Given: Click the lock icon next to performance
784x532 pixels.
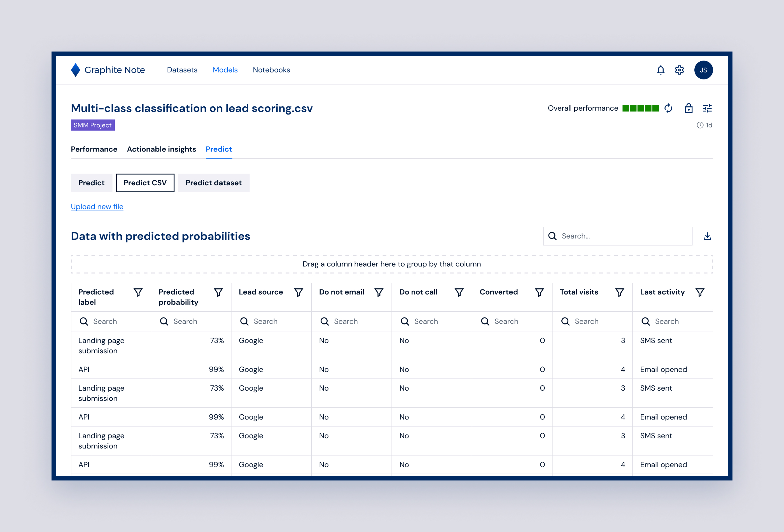Looking at the screenshot, I should click(689, 108).
